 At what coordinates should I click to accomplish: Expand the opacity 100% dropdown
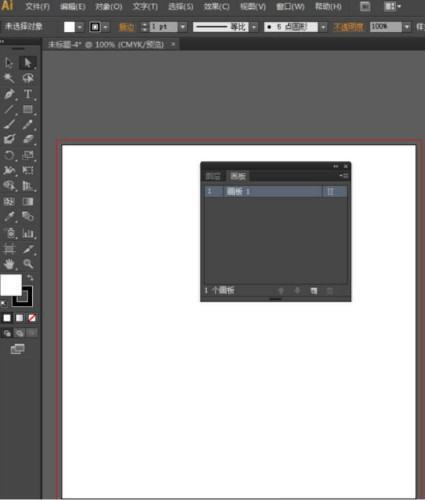(x=407, y=27)
